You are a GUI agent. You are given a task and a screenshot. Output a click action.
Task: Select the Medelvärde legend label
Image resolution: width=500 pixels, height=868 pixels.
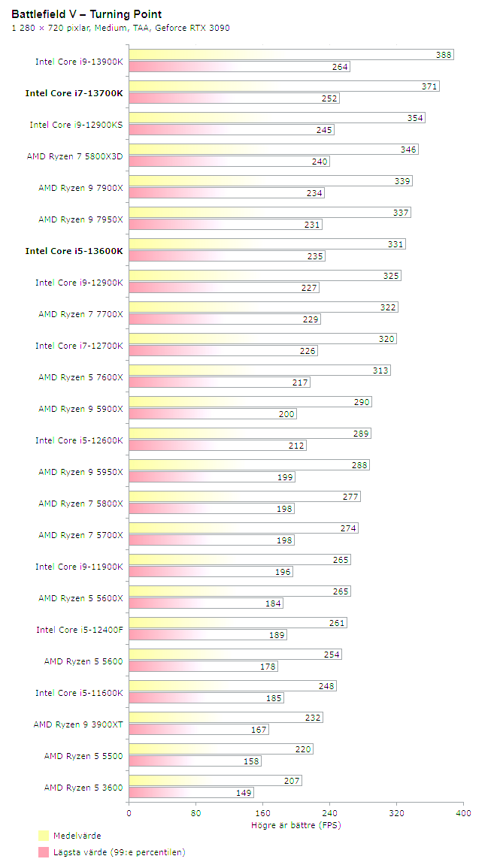77,836
